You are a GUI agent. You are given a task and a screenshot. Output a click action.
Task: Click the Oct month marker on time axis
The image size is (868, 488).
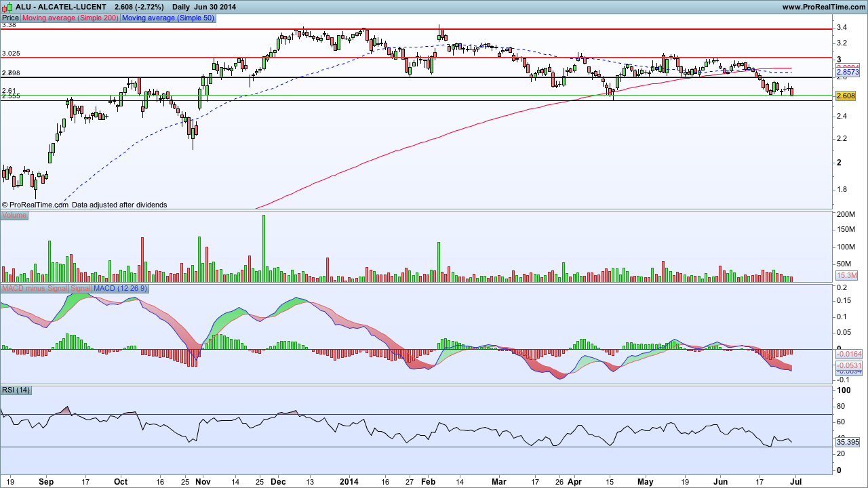pyautogui.click(x=121, y=482)
